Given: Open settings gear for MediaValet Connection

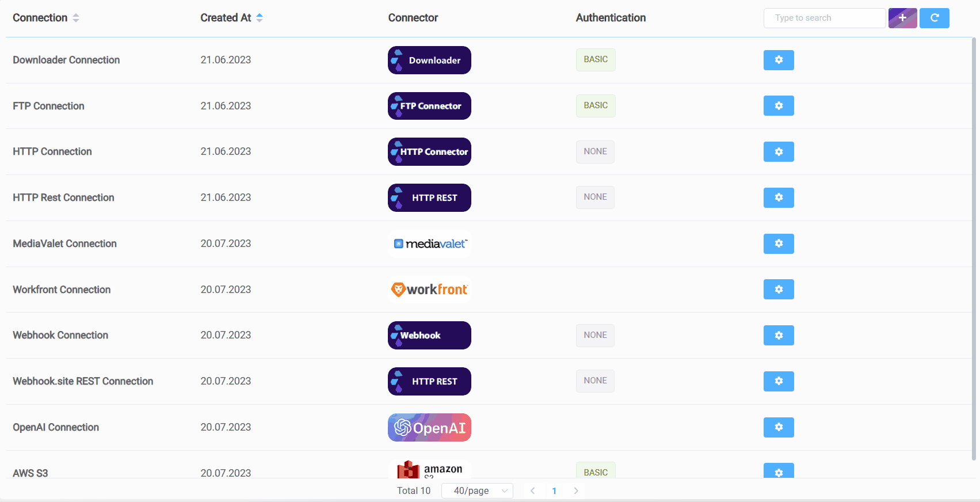Looking at the screenshot, I should click(778, 244).
